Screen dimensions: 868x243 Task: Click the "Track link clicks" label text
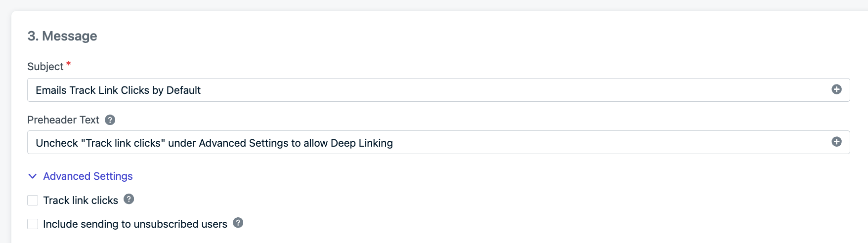click(81, 201)
